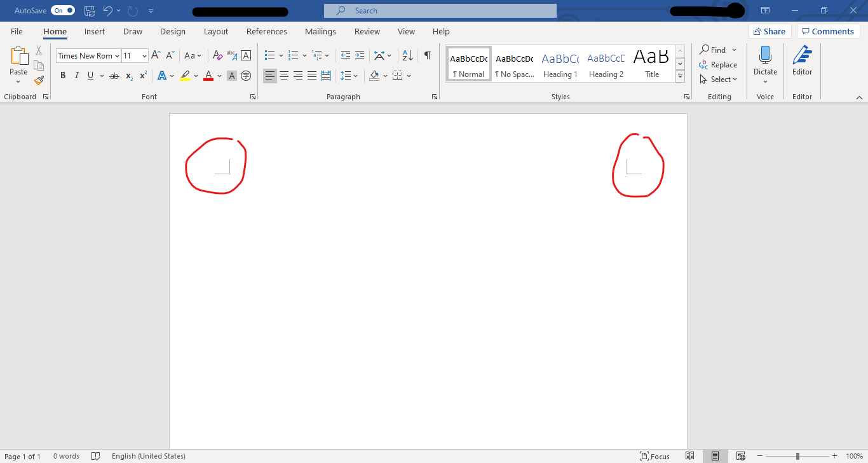
Task: Enable superscript formatting
Action: [x=142, y=76]
